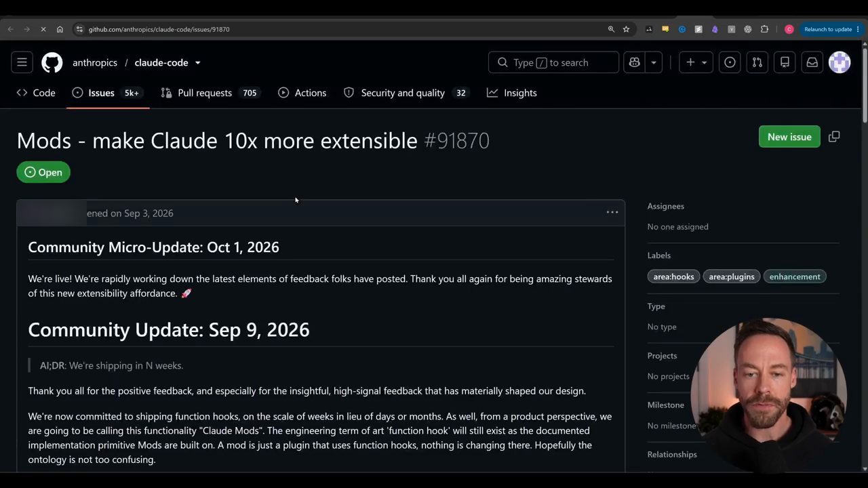
Task: Open the Copilot chat icon
Action: click(635, 62)
